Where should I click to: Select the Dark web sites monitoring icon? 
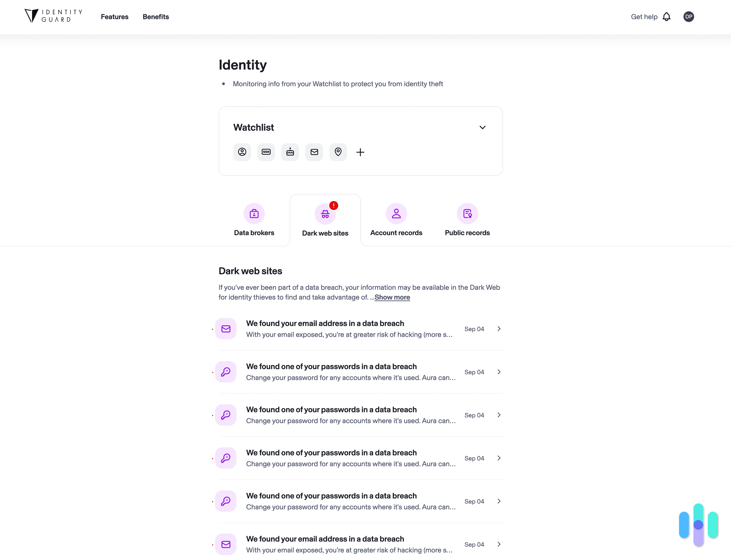[325, 213]
